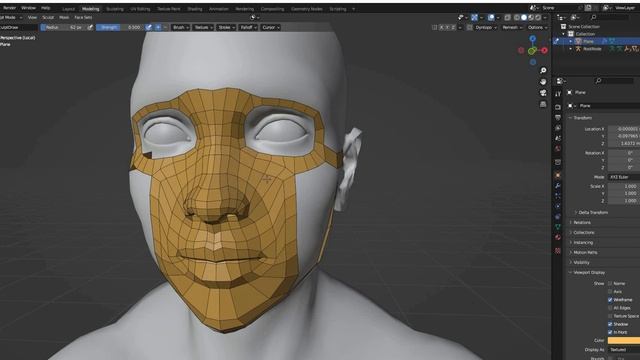Uncheck the Wireframe checkbox

point(610,300)
